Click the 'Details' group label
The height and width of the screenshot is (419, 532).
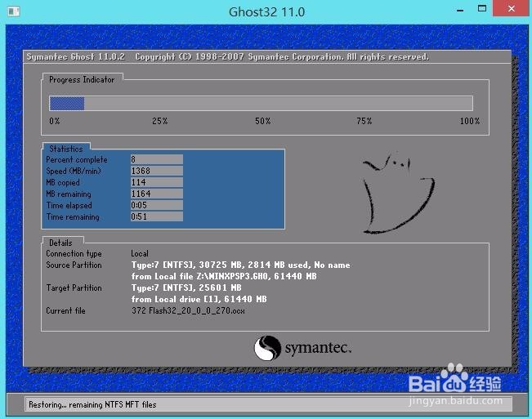60,243
